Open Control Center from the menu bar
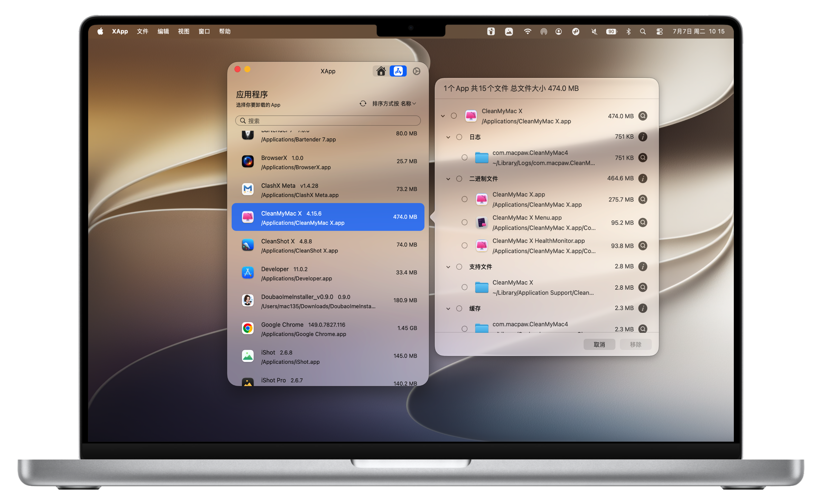822x504 pixels. (x=659, y=31)
